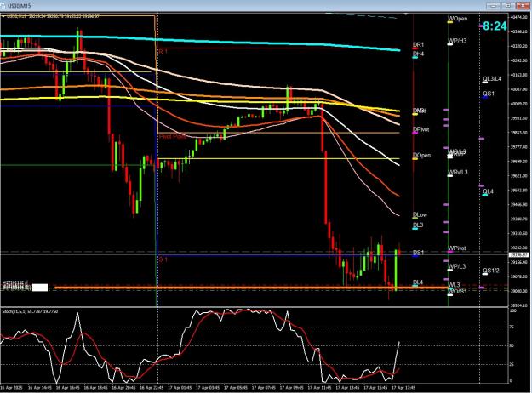Select the DLow level label
The image size is (532, 393).
(x=420, y=214)
